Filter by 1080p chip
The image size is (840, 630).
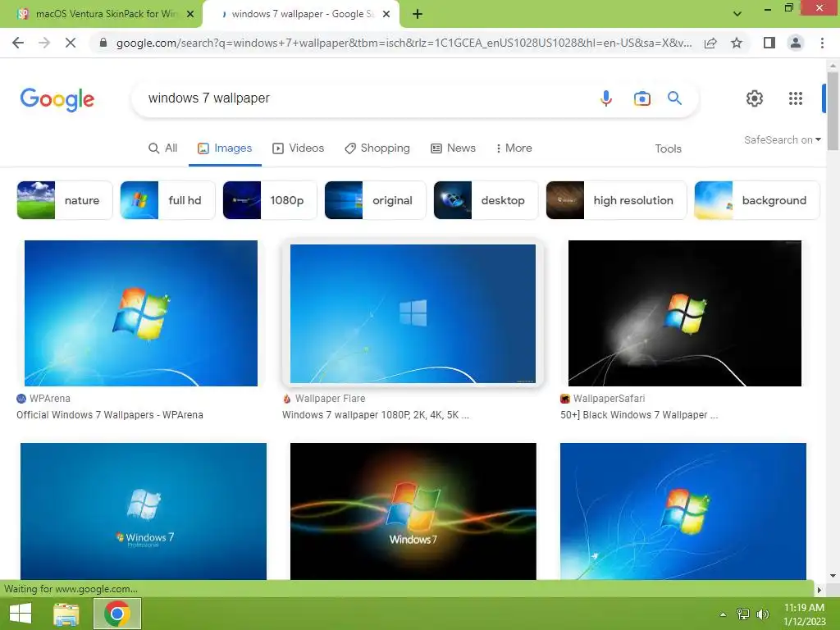(269, 200)
